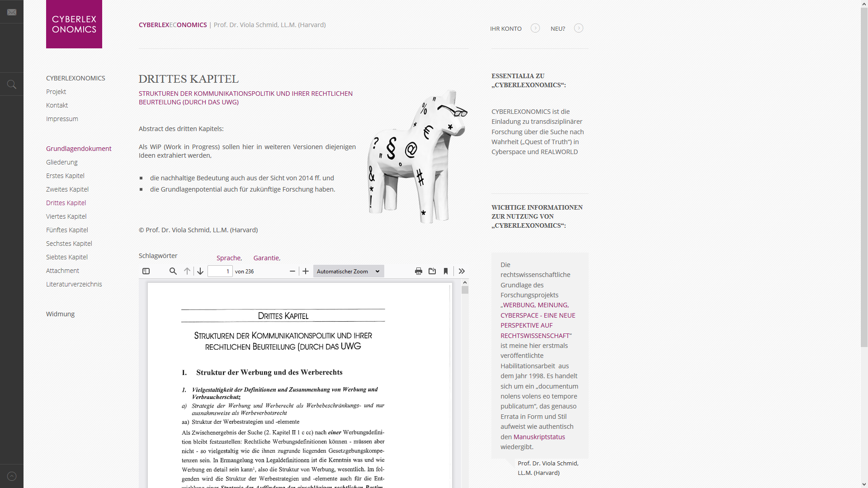Open the Gliederung menu item
Image resolution: width=868 pixels, height=488 pixels.
61,162
